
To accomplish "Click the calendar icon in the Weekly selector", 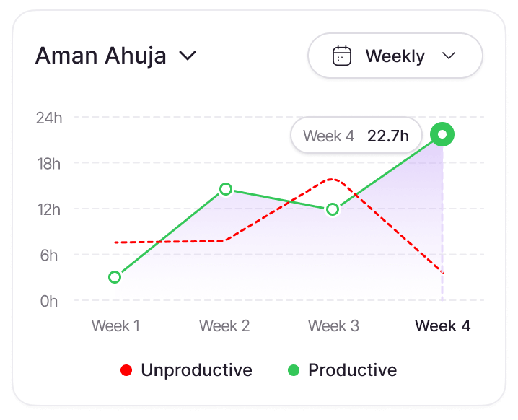I will point(341,56).
